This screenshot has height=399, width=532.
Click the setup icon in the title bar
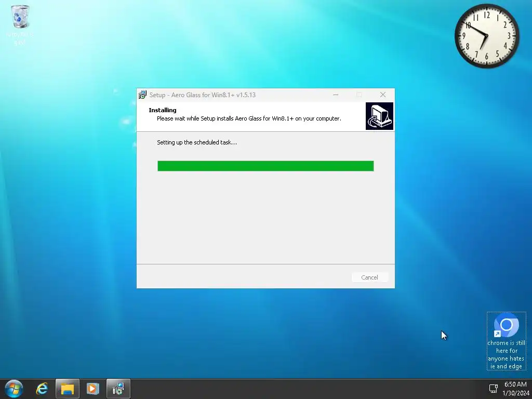(142, 95)
